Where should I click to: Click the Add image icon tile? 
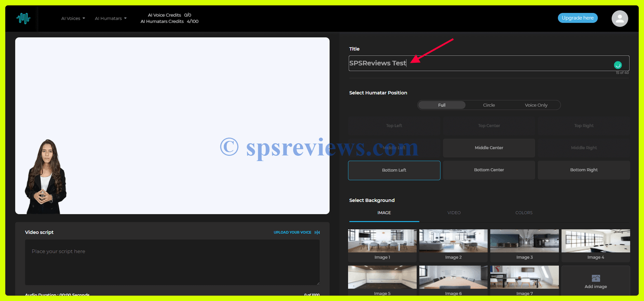(x=596, y=281)
